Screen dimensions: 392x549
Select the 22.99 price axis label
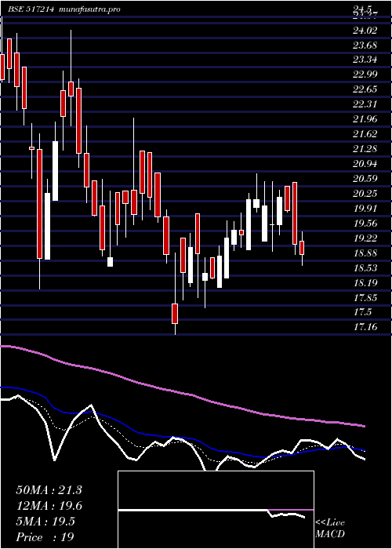click(x=365, y=75)
